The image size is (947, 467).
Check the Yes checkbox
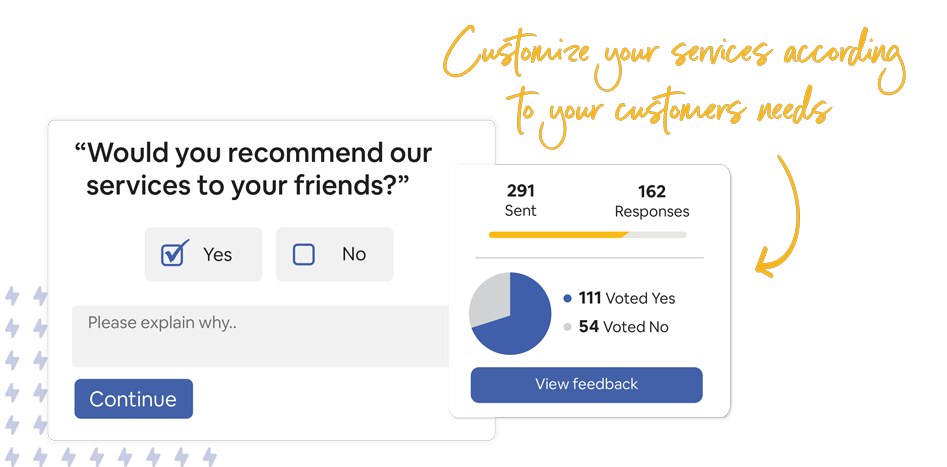pyautogui.click(x=174, y=254)
